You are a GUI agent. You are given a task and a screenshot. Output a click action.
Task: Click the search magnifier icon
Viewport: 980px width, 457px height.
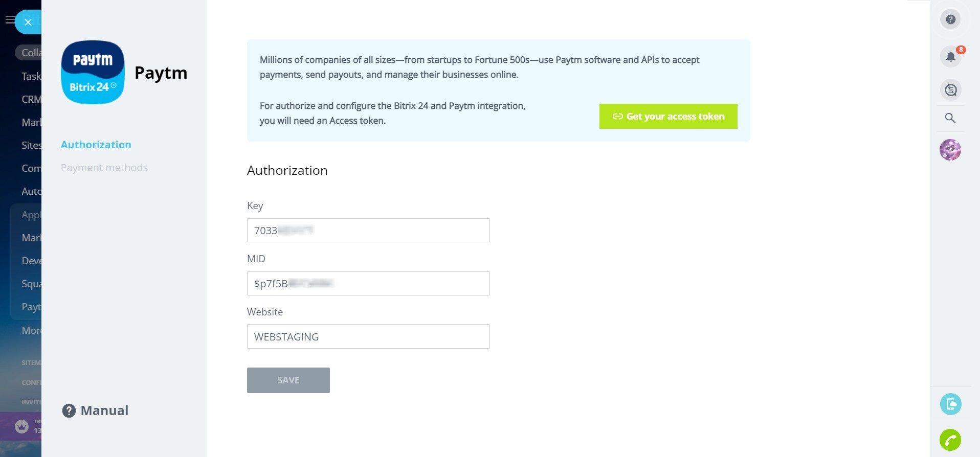click(x=950, y=118)
